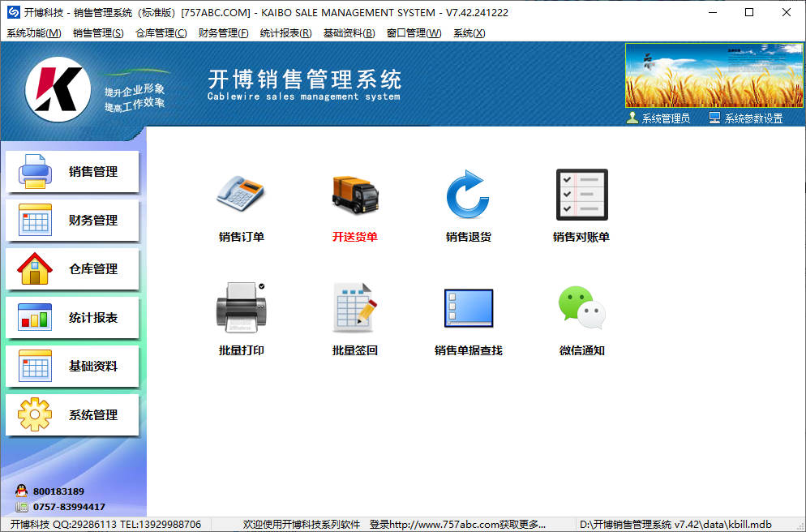Click status bar database path kbill.mdb
The height and width of the screenshot is (532, 806).
[x=676, y=524]
